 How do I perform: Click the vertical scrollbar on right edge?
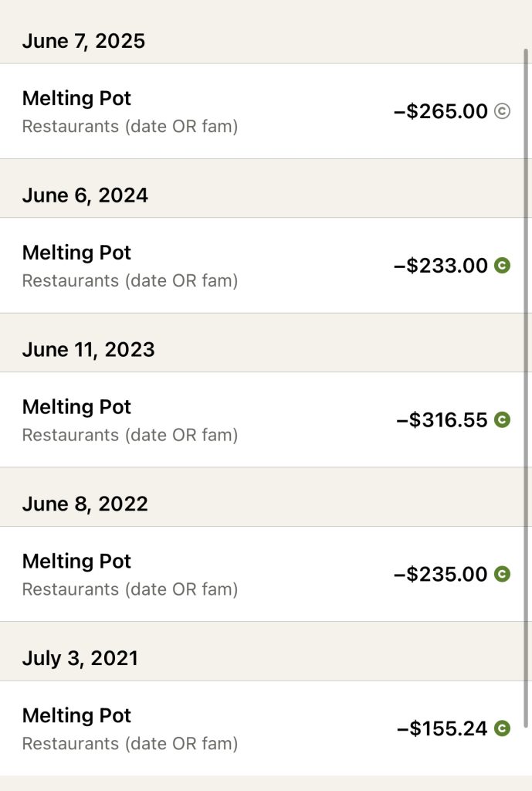527,386
